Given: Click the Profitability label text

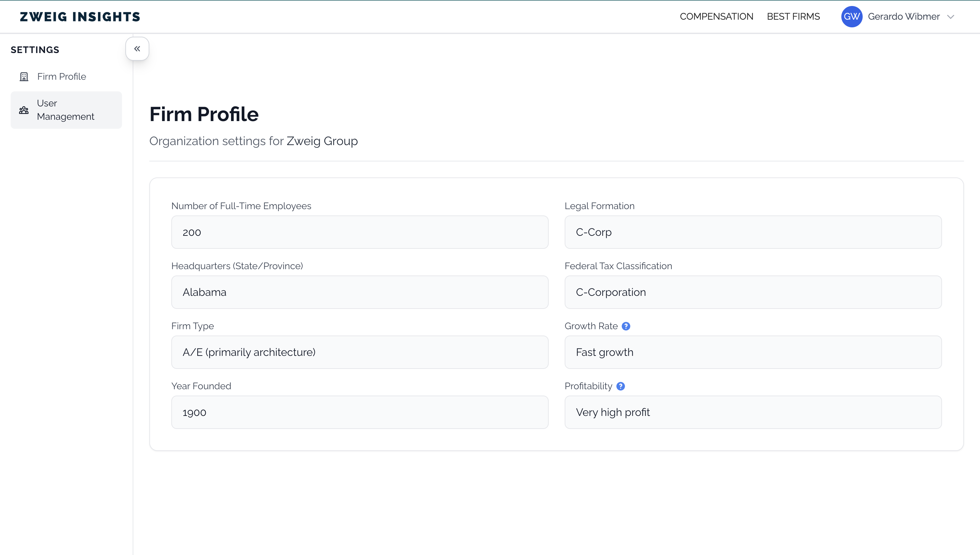Looking at the screenshot, I should click(x=588, y=386).
